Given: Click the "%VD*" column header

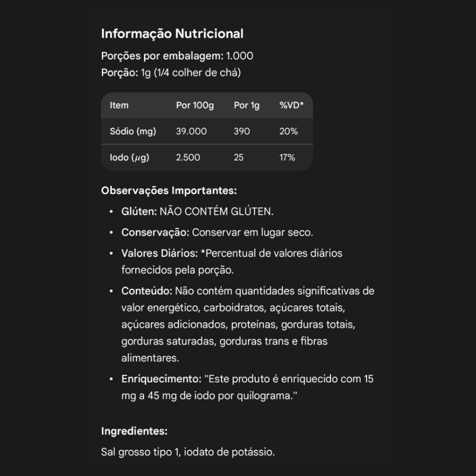Looking at the screenshot, I should click(291, 106).
